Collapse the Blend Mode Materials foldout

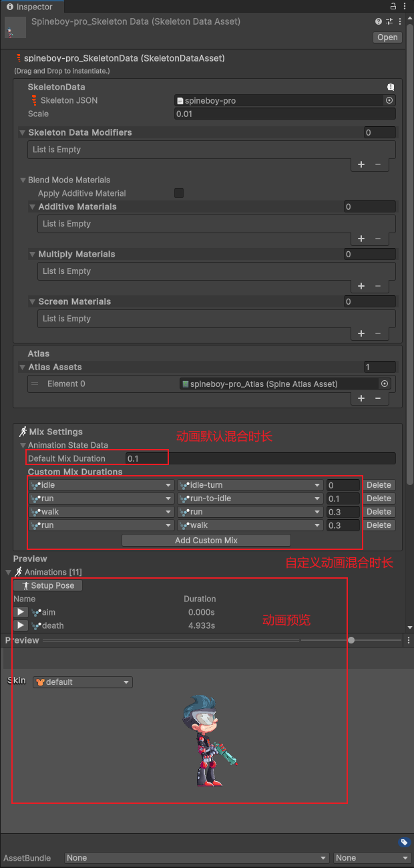23,180
